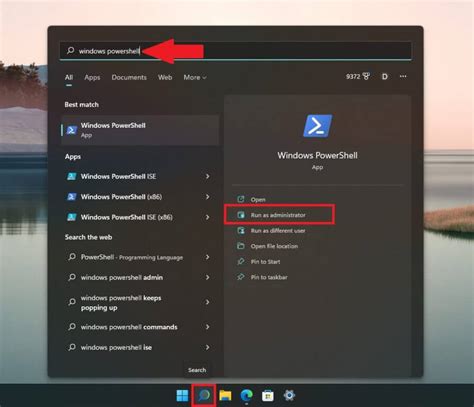This screenshot has height=407, width=474.
Task: Open the three-dot options menu
Action: (403, 76)
